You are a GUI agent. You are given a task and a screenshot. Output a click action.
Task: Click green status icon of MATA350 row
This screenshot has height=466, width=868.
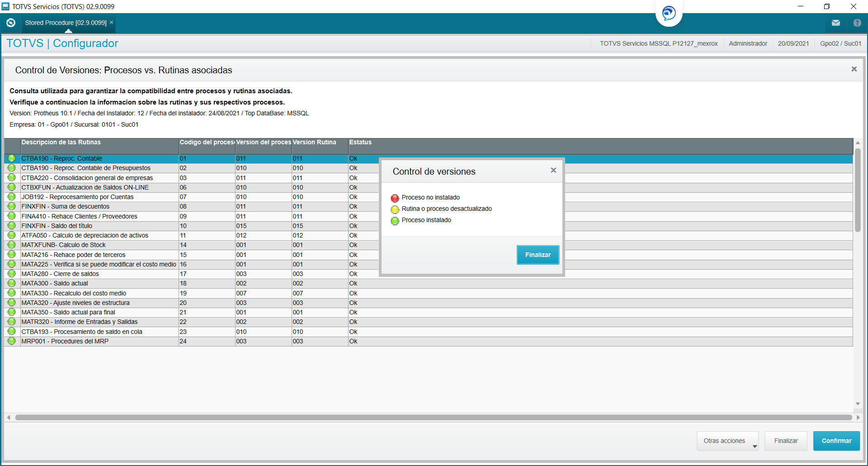point(12,312)
